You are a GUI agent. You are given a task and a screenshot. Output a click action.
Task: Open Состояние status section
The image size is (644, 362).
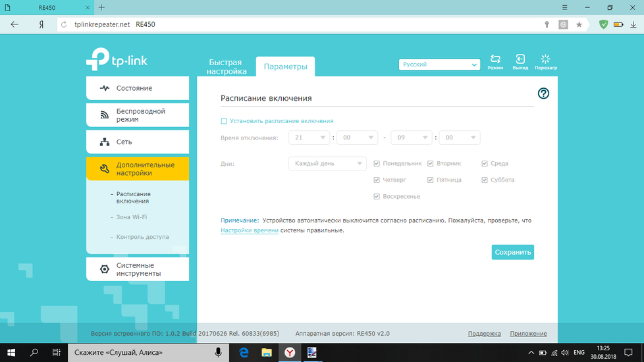click(x=138, y=88)
